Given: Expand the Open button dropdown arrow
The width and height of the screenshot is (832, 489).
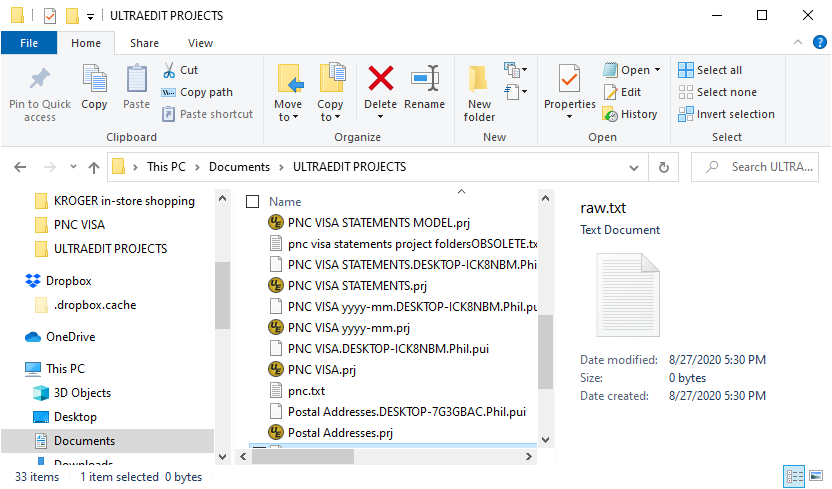Looking at the screenshot, I should [x=657, y=70].
